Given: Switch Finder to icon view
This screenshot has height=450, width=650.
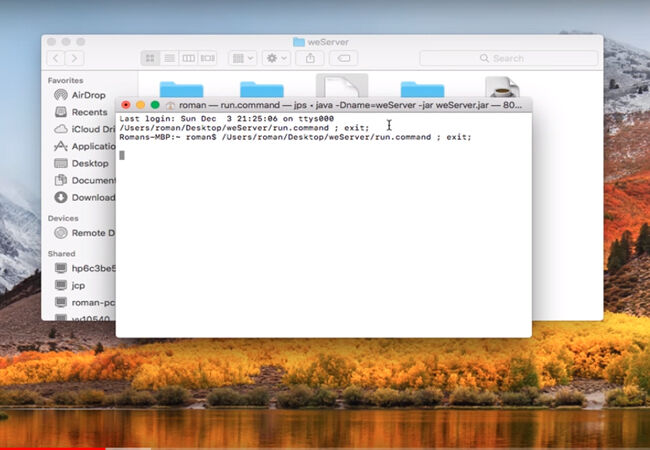Looking at the screenshot, I should [150, 58].
